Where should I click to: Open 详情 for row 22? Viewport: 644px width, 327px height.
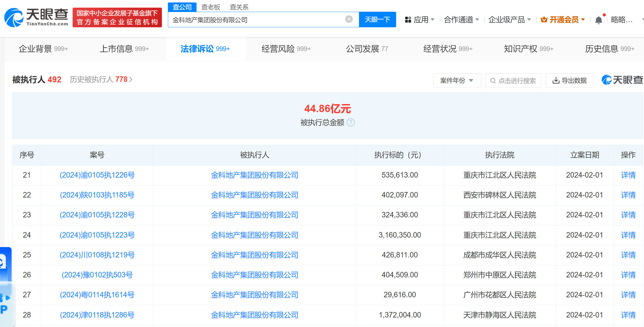click(x=628, y=195)
